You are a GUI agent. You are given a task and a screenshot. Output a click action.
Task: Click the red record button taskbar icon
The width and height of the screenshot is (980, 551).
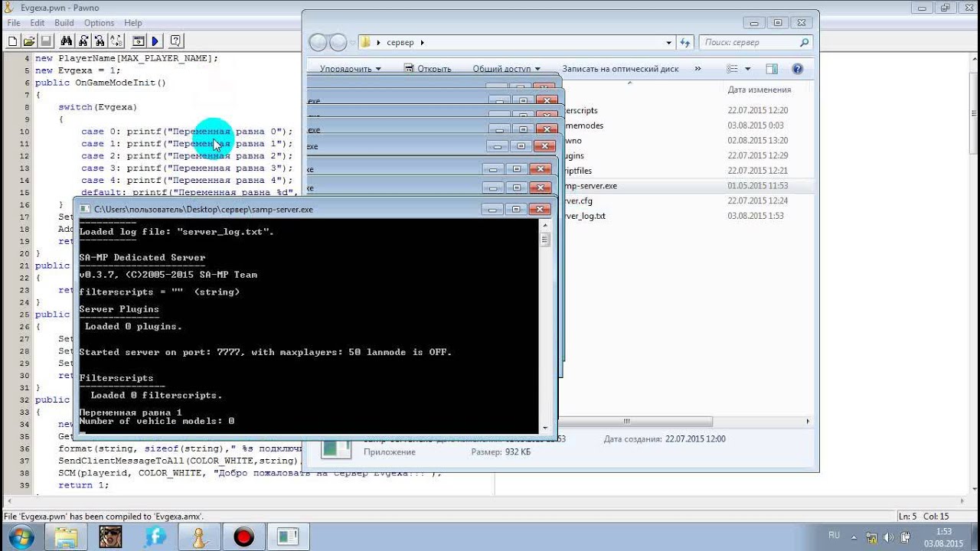(x=243, y=536)
